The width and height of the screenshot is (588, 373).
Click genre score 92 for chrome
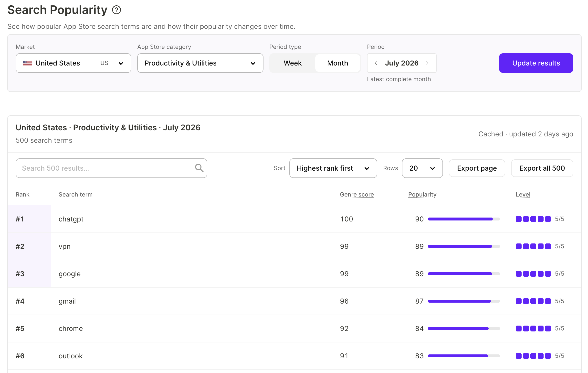point(344,329)
